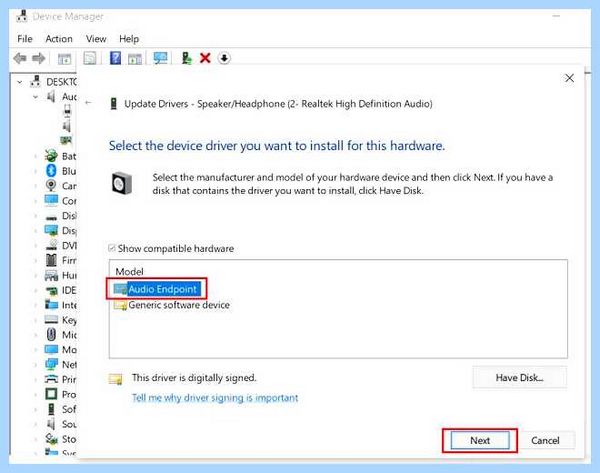Select the Firmware category icon in tree

click(x=51, y=260)
